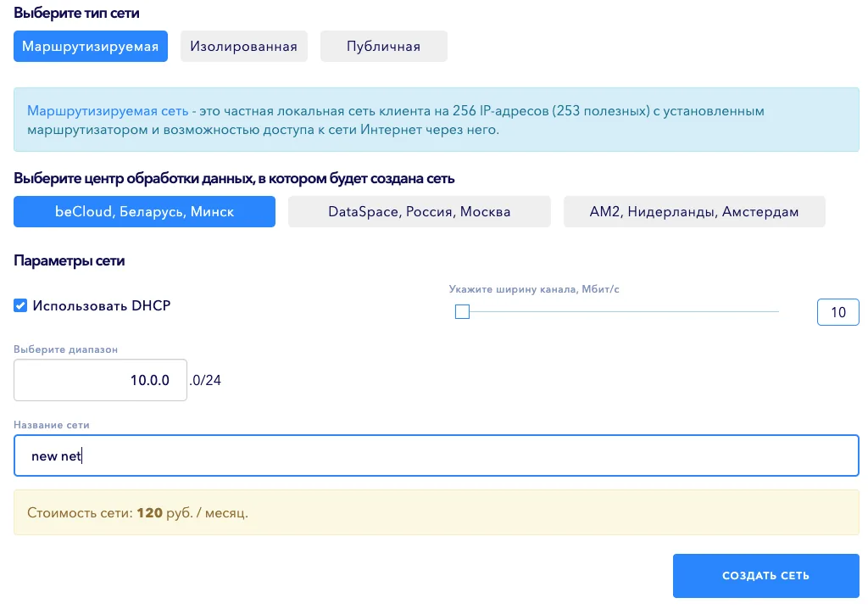Click the "Выберите диапазон" field label
Viewport: 868px width, 609px height.
tap(65, 349)
